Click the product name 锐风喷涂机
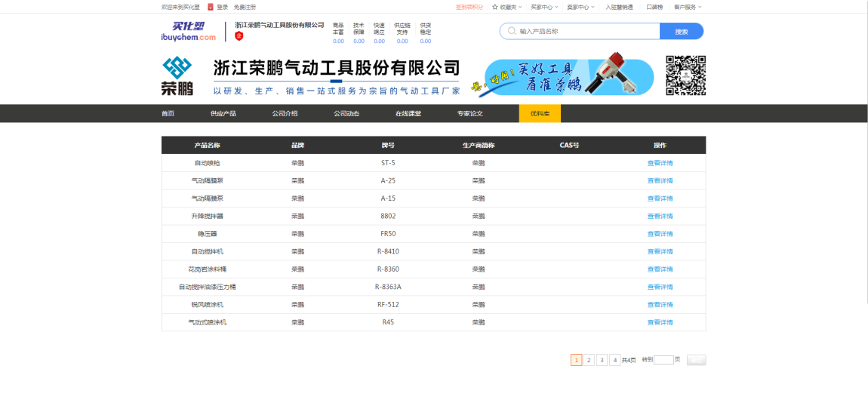 208,304
